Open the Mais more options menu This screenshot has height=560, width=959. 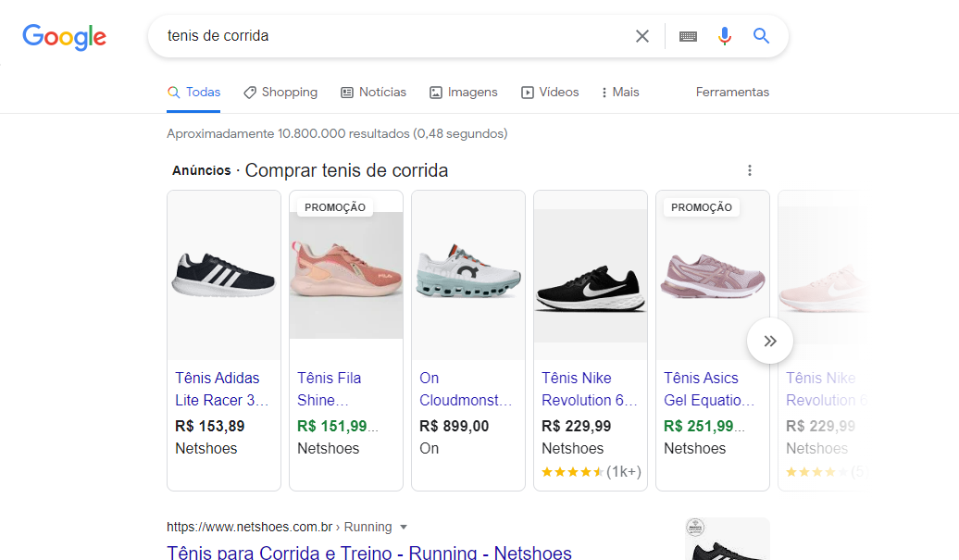(619, 93)
